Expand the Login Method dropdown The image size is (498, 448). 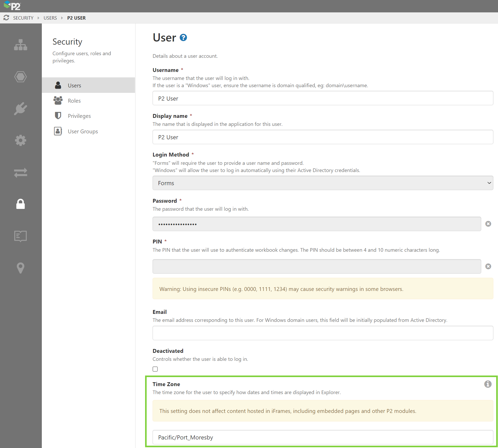pos(323,183)
